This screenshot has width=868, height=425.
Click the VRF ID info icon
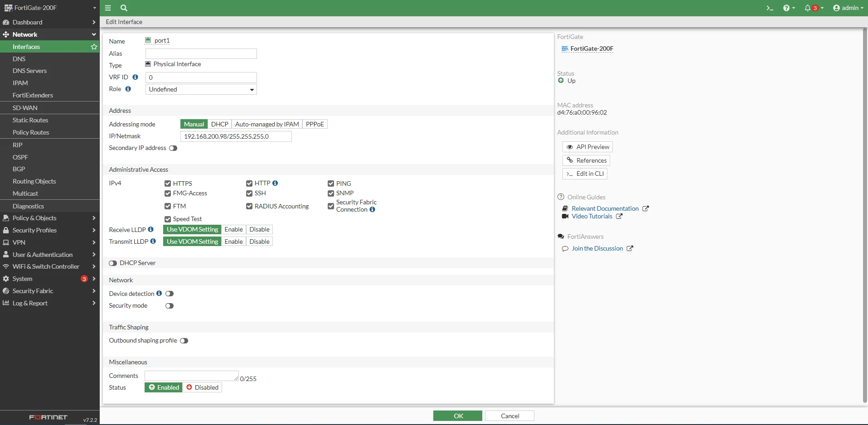coord(135,77)
